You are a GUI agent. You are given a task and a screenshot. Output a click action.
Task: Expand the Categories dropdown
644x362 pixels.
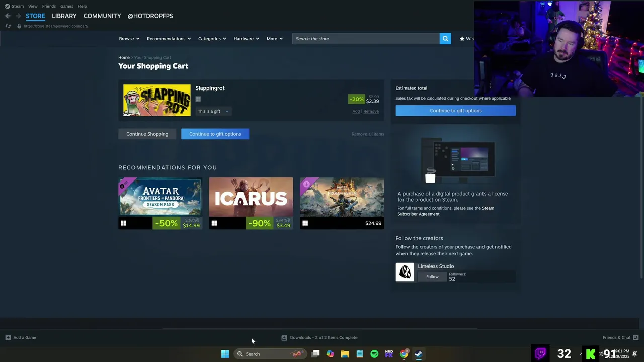click(212, 39)
